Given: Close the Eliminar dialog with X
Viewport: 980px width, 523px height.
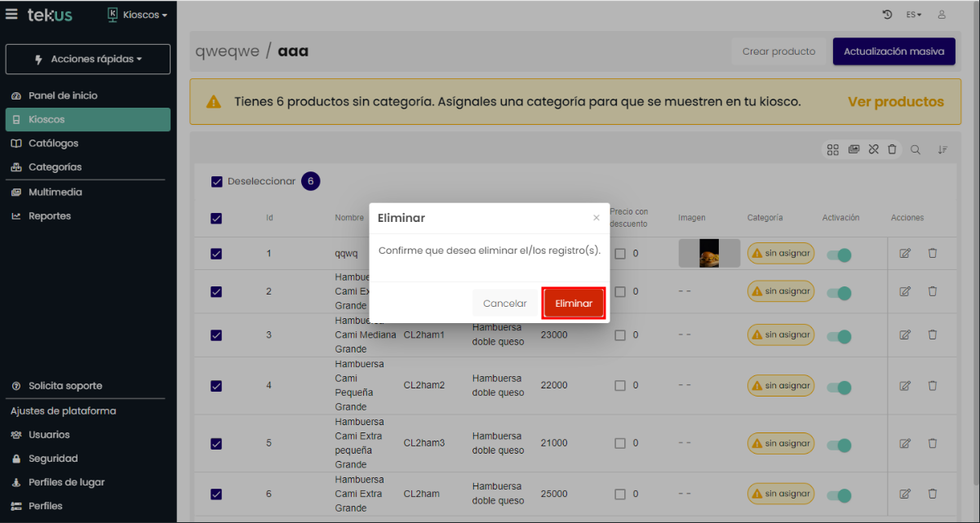Looking at the screenshot, I should pos(596,218).
